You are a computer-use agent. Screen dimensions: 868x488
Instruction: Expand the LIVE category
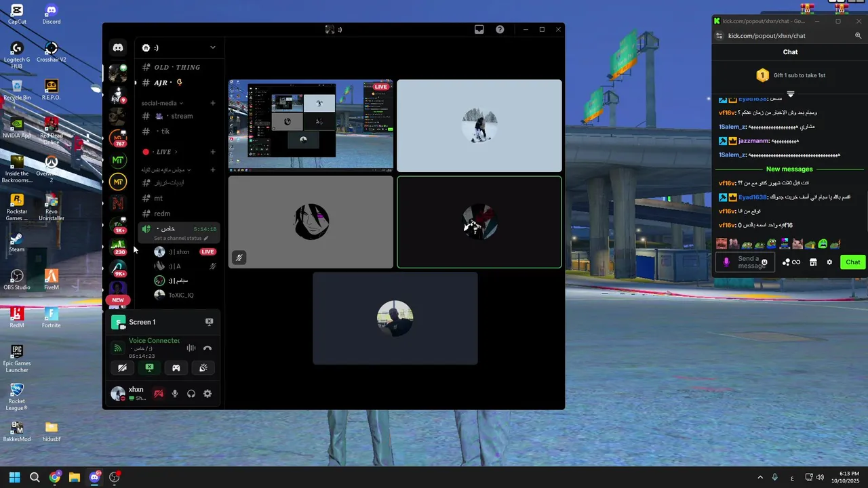coord(161,152)
